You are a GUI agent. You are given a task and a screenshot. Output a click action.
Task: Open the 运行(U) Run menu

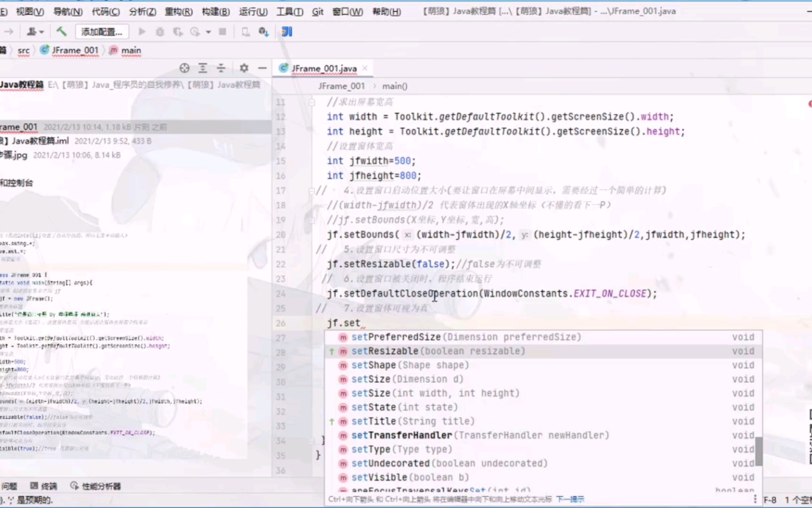tap(253, 11)
